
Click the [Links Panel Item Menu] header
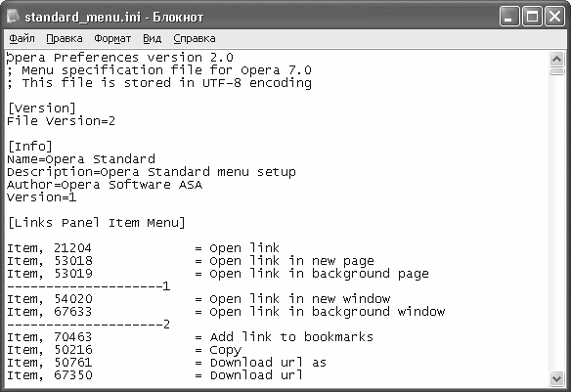pos(97,222)
